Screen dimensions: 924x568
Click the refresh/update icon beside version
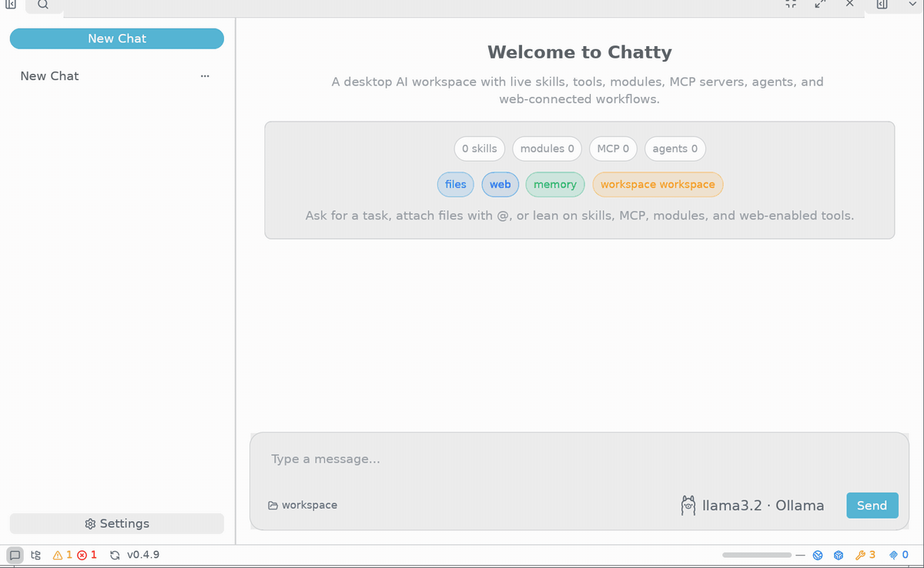point(115,555)
